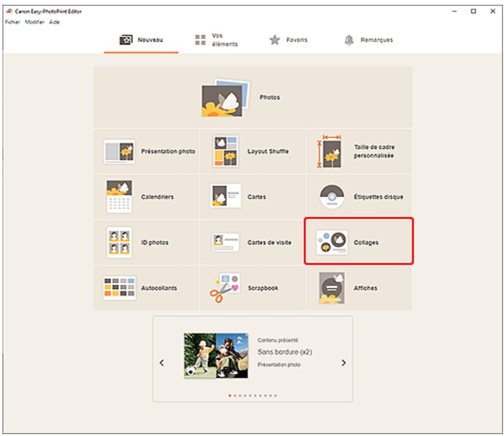Click the Étiquettes disque disc icon
The height and width of the screenshot is (436, 504).
pos(332,197)
